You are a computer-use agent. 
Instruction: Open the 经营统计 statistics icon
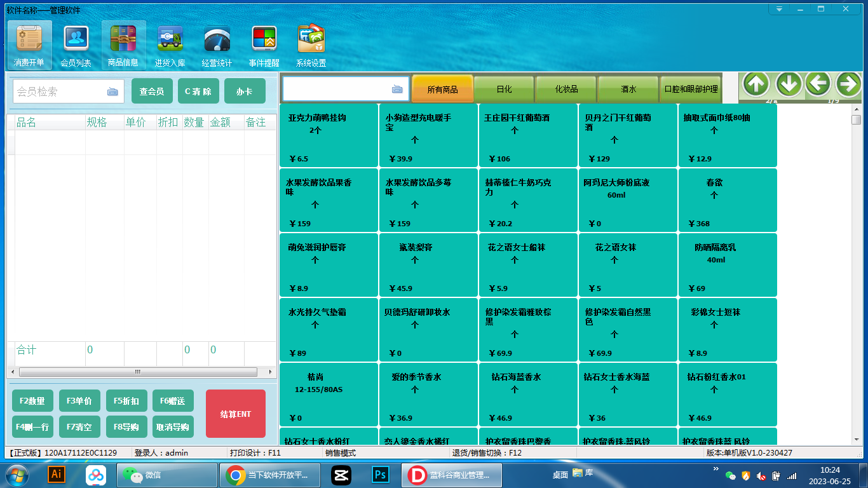click(x=217, y=45)
